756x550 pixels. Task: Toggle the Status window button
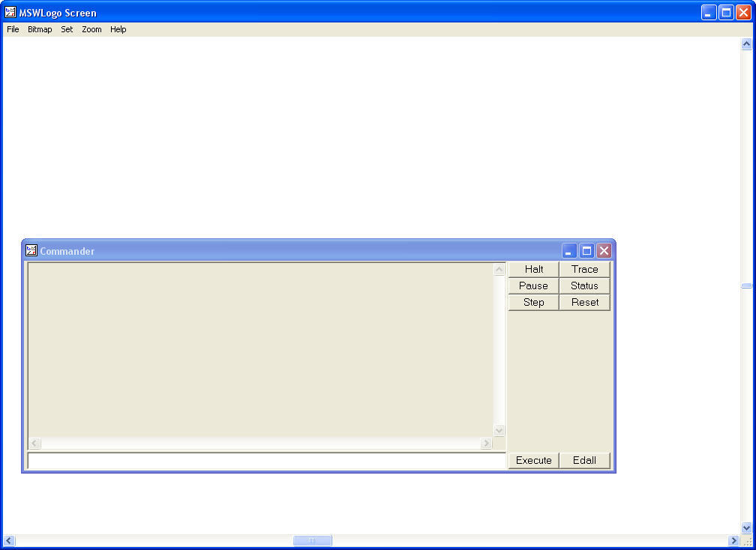pos(584,285)
